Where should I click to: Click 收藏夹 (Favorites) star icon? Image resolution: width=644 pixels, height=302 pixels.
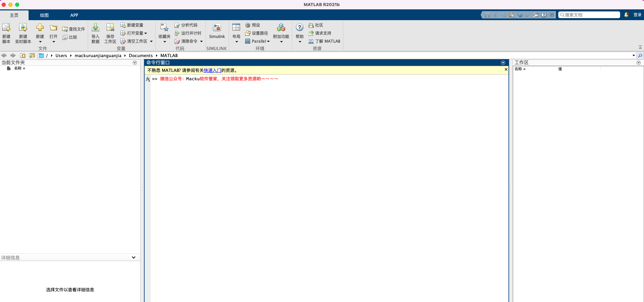coord(164,28)
